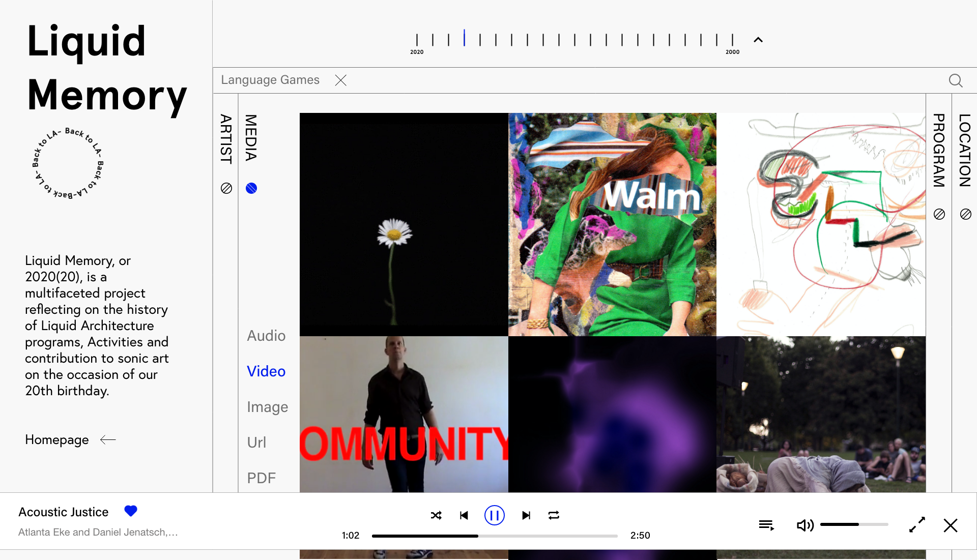
Task: Pause the playing track
Action: pyautogui.click(x=494, y=515)
